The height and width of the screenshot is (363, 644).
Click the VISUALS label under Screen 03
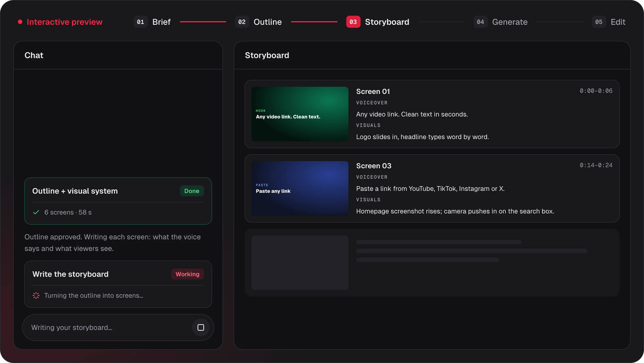368,200
